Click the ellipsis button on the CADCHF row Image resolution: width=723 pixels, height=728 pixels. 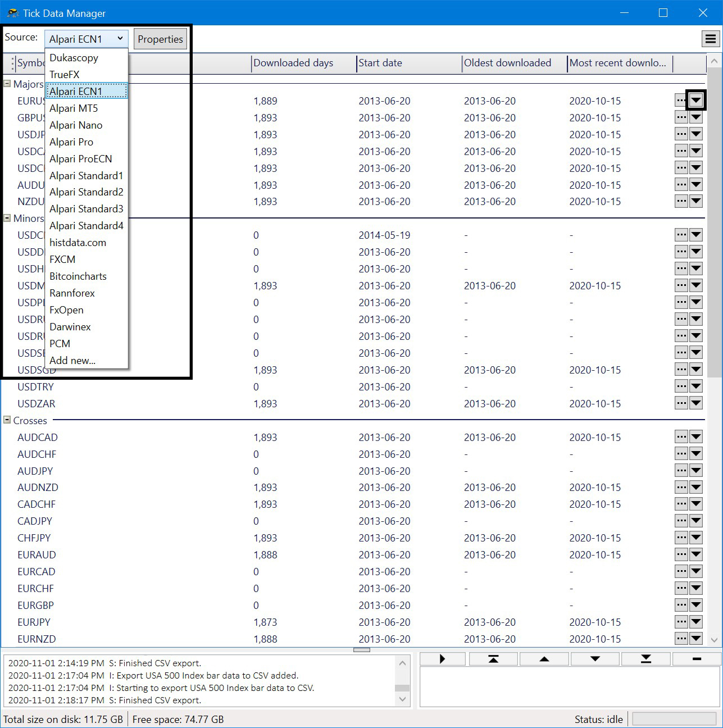click(x=681, y=504)
